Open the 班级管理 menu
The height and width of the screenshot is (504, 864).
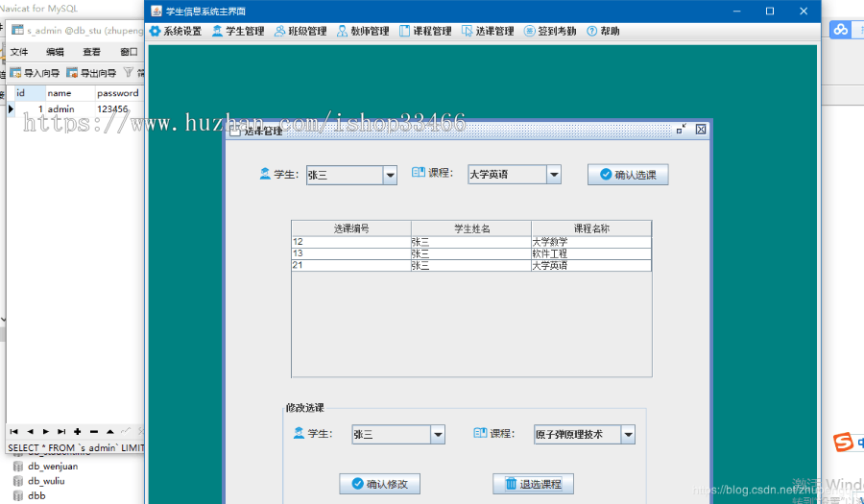pyautogui.click(x=300, y=31)
